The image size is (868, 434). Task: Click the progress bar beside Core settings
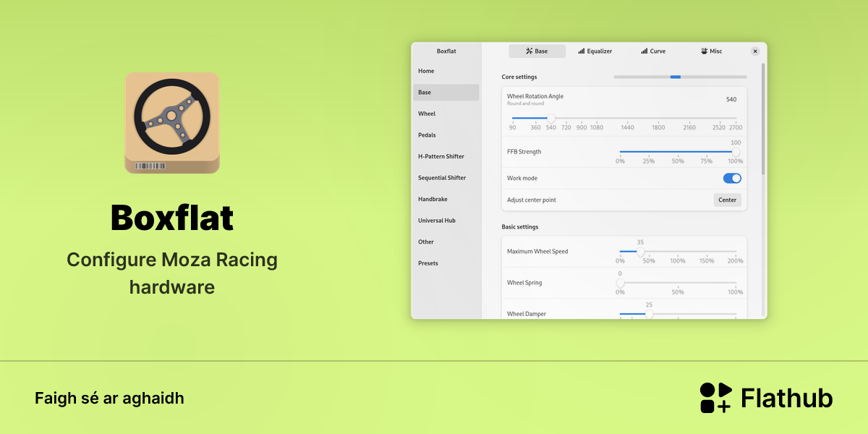pyautogui.click(x=680, y=77)
